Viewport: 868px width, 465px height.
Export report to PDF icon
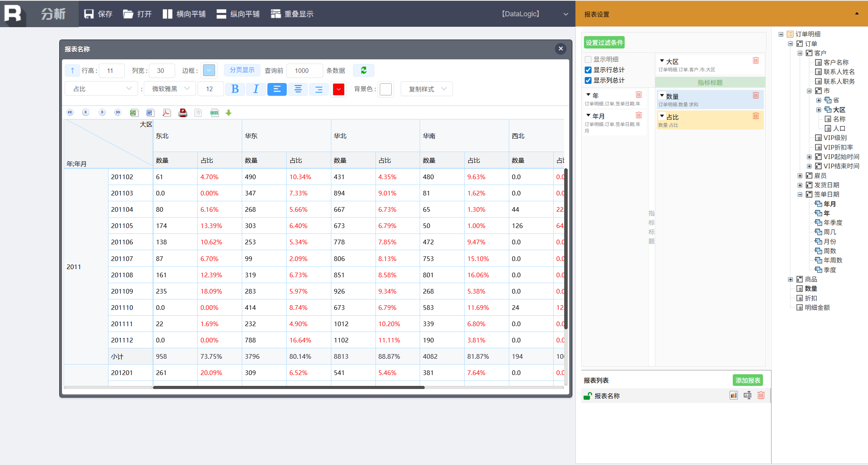(167, 113)
